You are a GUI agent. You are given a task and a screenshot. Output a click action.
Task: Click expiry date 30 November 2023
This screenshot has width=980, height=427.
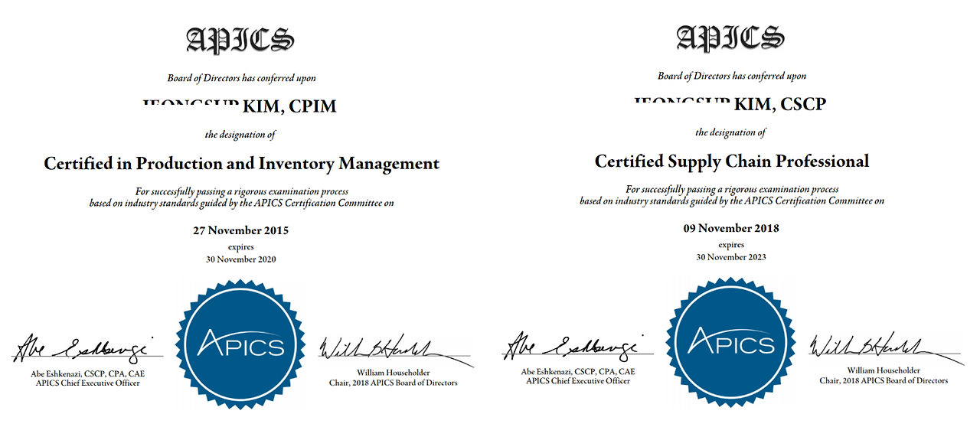pyautogui.click(x=731, y=258)
